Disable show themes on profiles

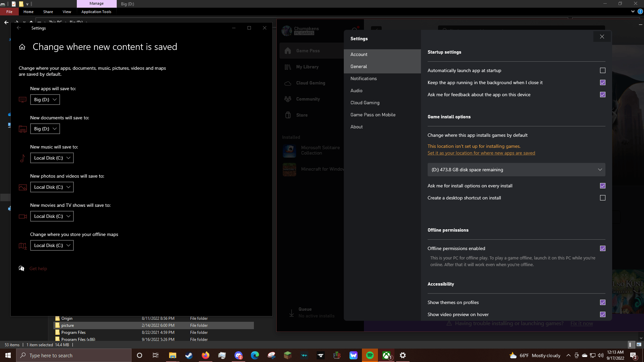[x=603, y=302]
